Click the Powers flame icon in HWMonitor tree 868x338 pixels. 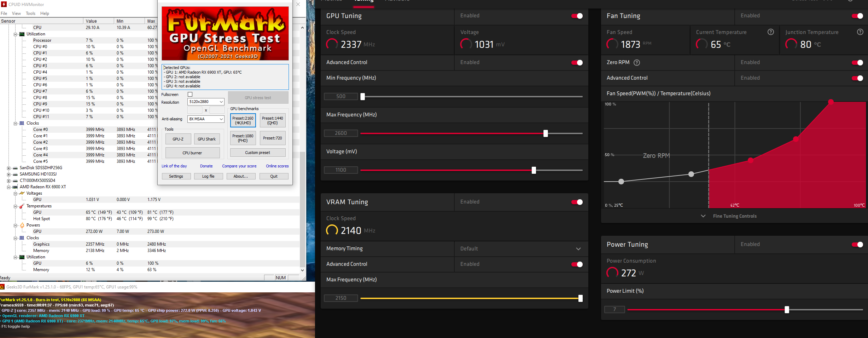coord(22,225)
